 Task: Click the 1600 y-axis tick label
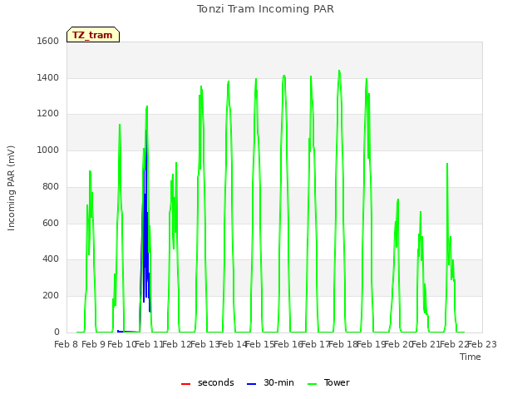pos(48,41)
